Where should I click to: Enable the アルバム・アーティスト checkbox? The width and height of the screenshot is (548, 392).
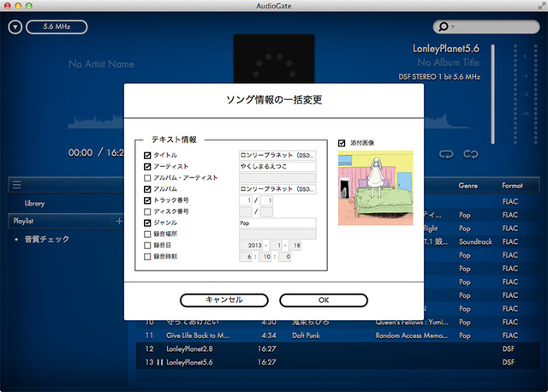pos(148,178)
